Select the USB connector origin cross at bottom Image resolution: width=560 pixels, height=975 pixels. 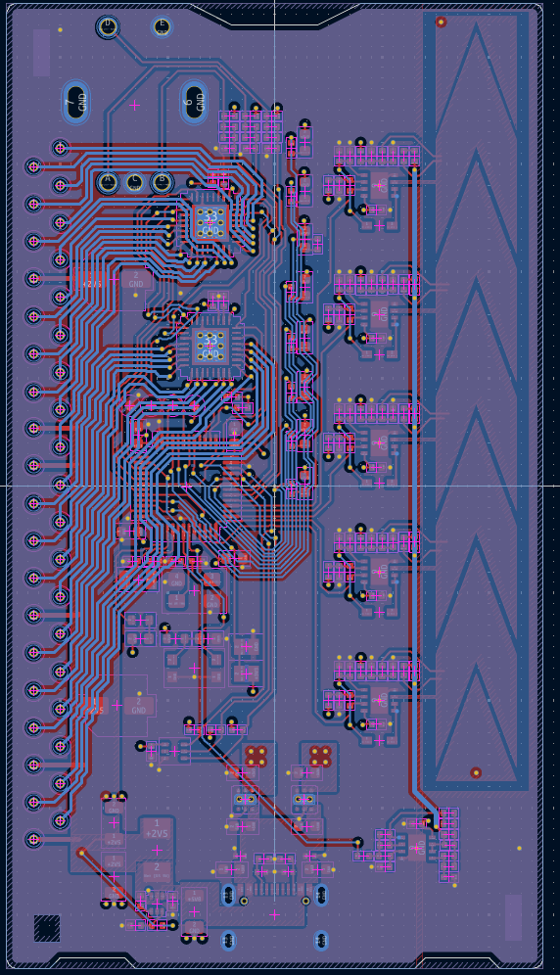(x=274, y=914)
